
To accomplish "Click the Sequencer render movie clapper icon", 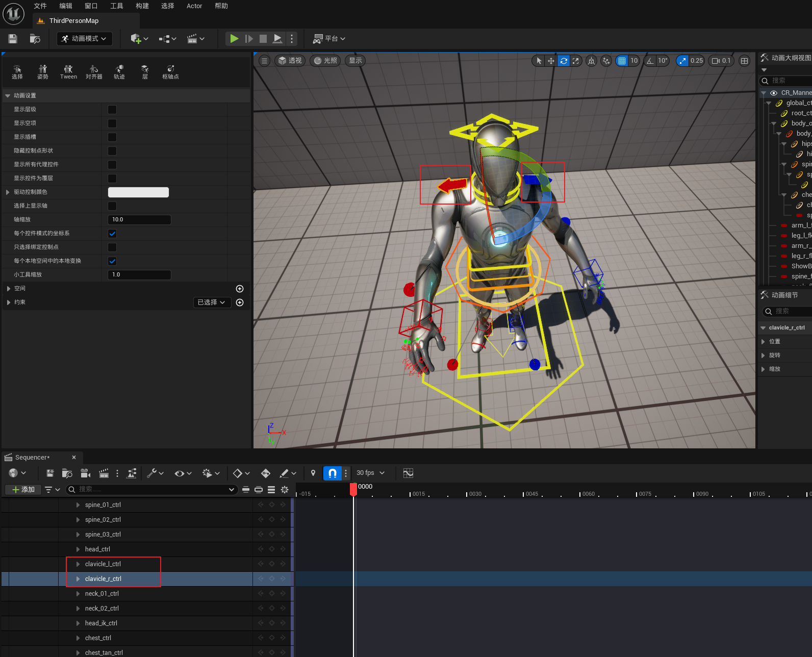I will (104, 473).
